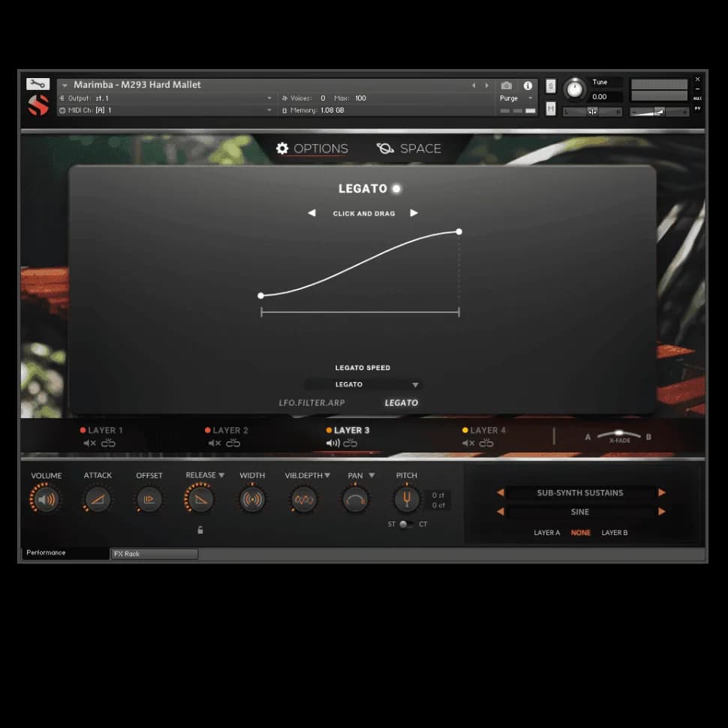
Task: Select NONE between LAYER A and LAYER B
Action: pyautogui.click(x=580, y=532)
